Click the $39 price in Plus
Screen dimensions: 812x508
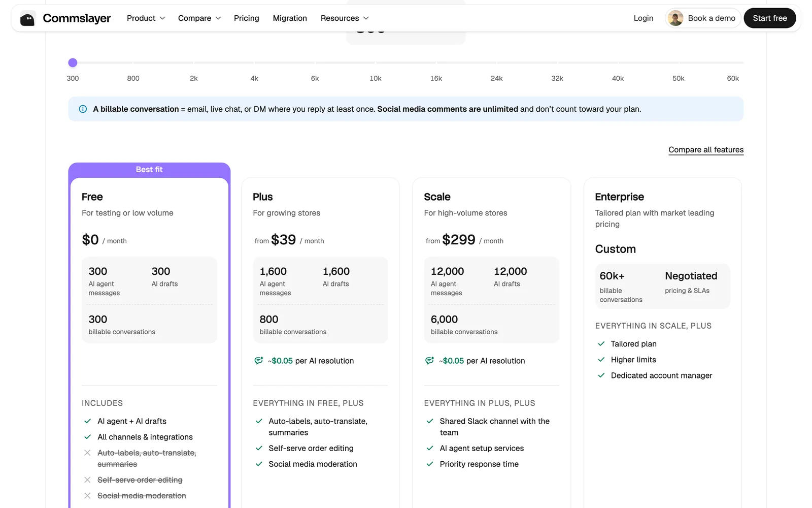(x=284, y=240)
